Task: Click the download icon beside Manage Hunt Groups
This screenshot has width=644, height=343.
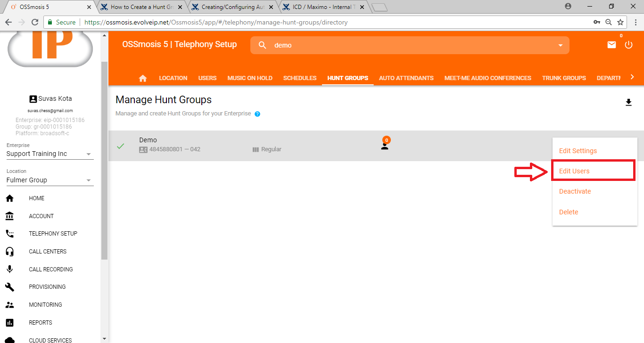Action: click(628, 102)
